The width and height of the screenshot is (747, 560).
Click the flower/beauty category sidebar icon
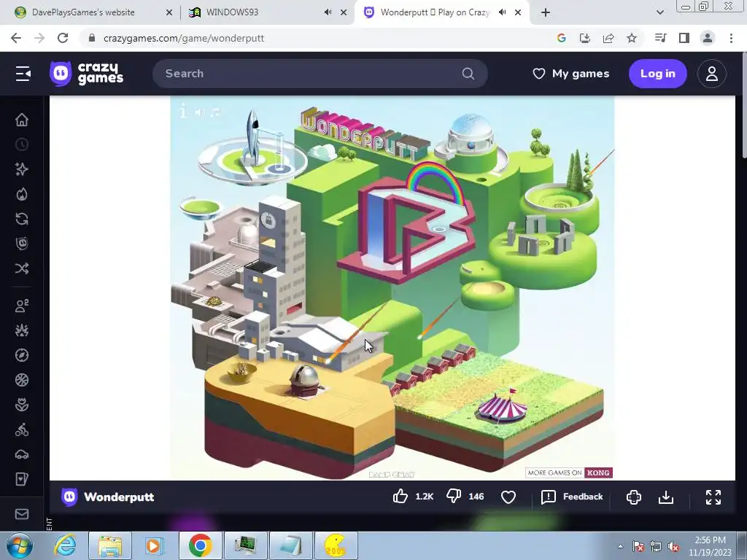click(x=22, y=405)
